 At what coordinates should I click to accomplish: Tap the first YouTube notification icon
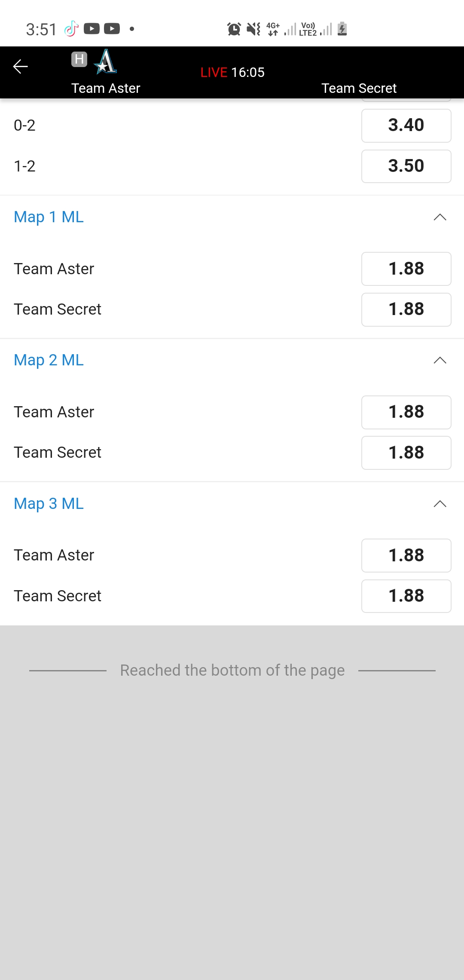pyautogui.click(x=92, y=29)
